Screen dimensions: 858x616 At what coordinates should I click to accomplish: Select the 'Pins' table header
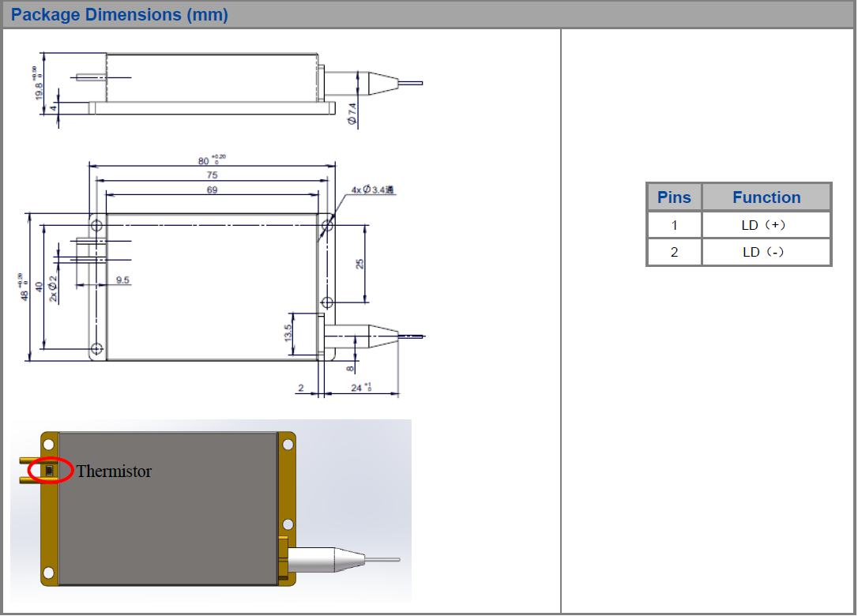[674, 197]
